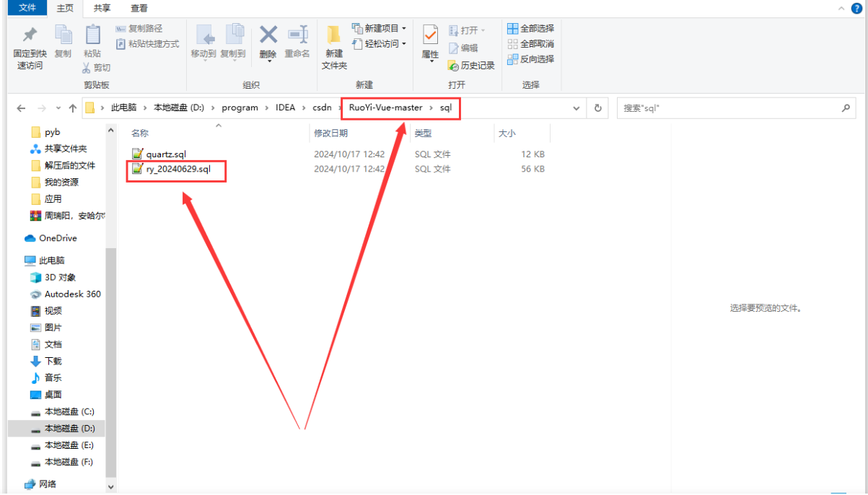868x495 pixels.
Task: Open the Open (打开) ribbon dropdown
Action: [467, 30]
